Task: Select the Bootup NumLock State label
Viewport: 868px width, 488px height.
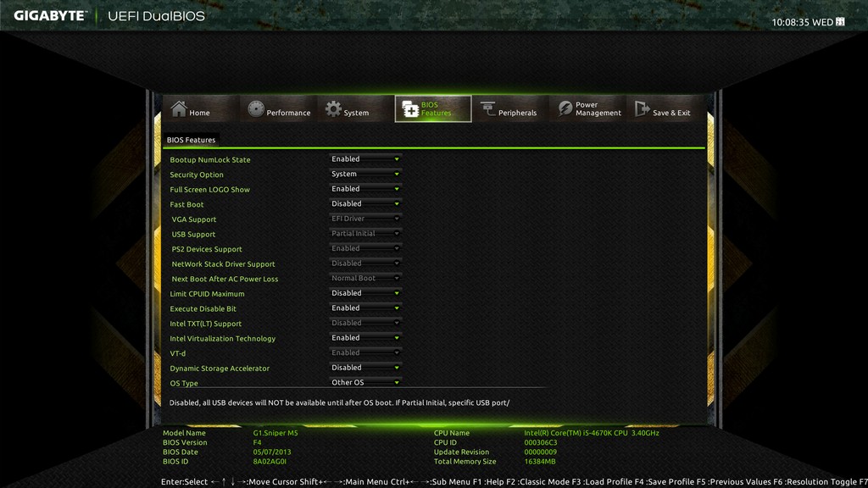Action: tap(210, 159)
